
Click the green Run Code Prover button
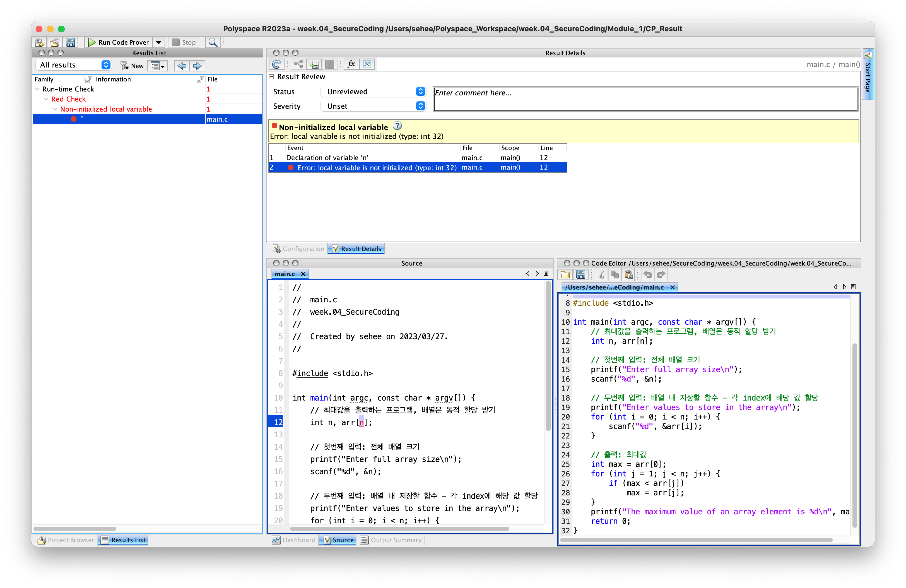[118, 42]
